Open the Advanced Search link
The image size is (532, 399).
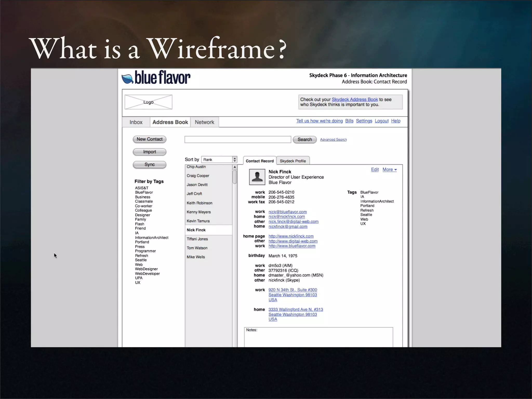pyautogui.click(x=333, y=139)
